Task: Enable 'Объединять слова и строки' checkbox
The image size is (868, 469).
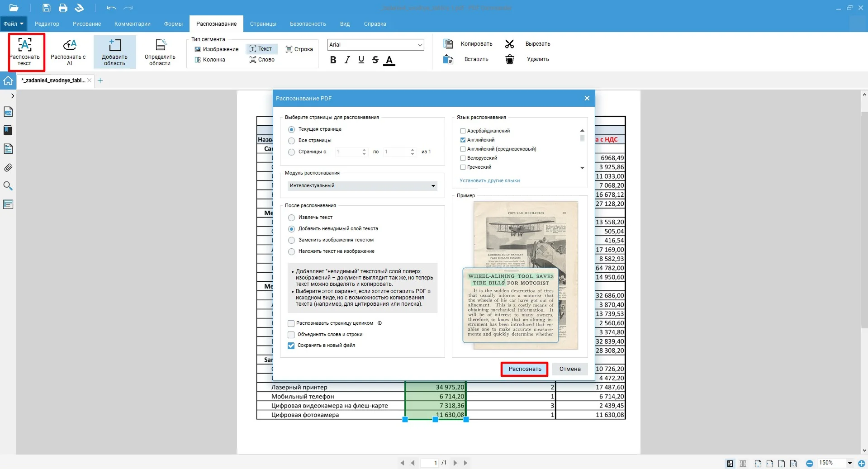Action: coord(291,335)
